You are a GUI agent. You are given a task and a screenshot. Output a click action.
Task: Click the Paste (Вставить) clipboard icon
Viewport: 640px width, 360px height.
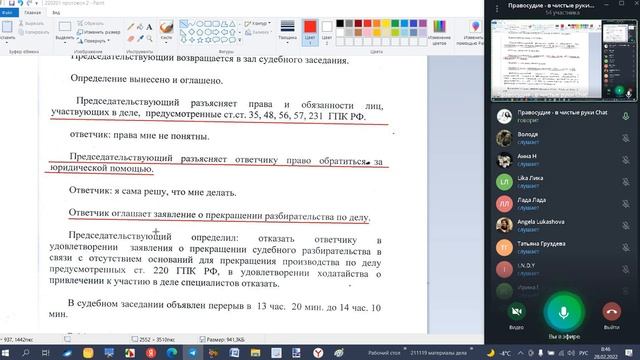tap(7, 27)
